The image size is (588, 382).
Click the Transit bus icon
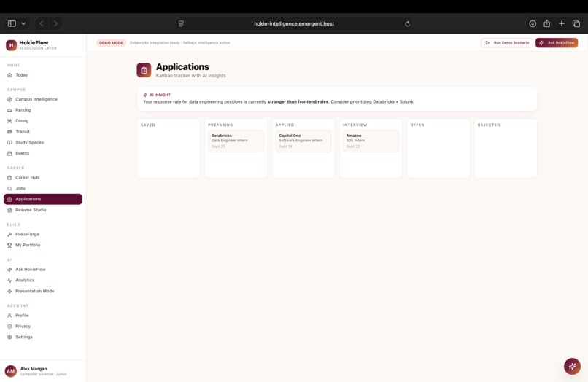click(x=9, y=132)
